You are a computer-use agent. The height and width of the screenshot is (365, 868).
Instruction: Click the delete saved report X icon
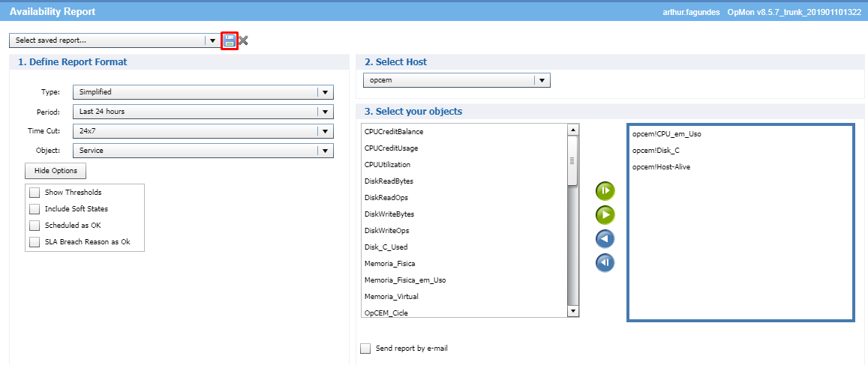click(x=244, y=40)
